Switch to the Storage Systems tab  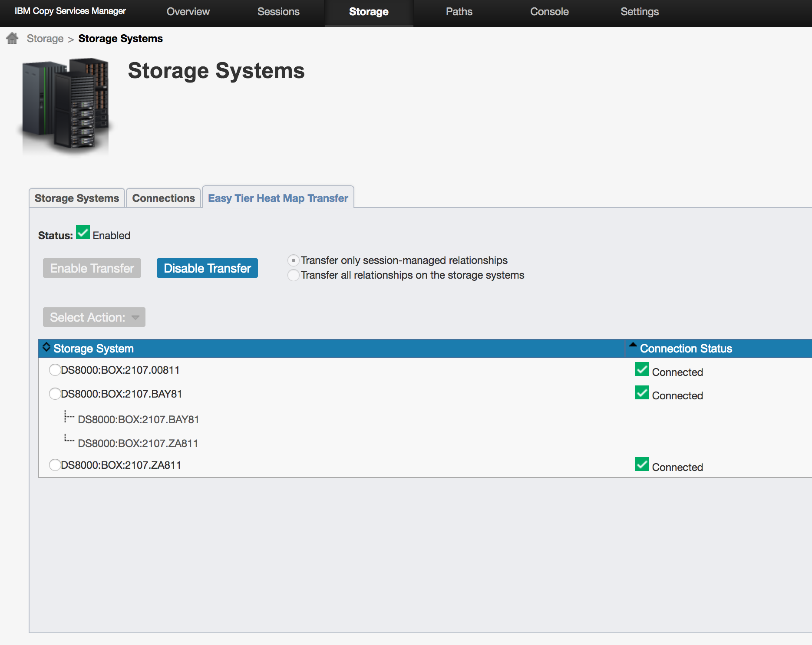[x=77, y=198]
